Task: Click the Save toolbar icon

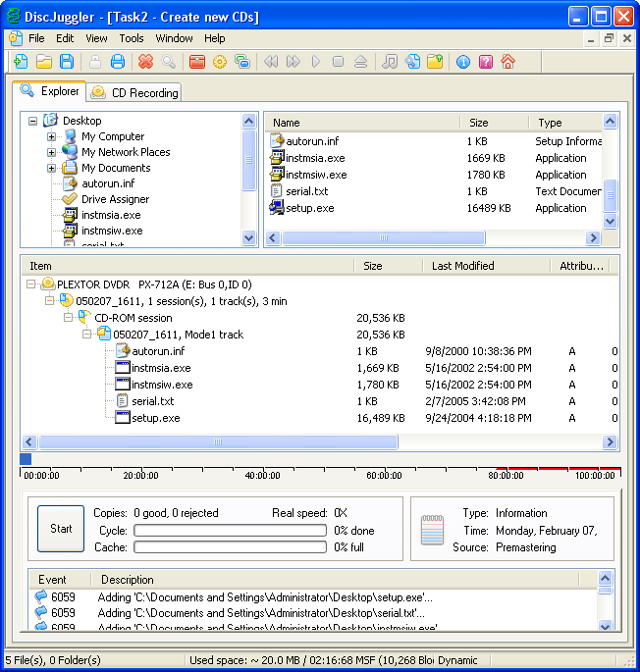Action: point(67,62)
